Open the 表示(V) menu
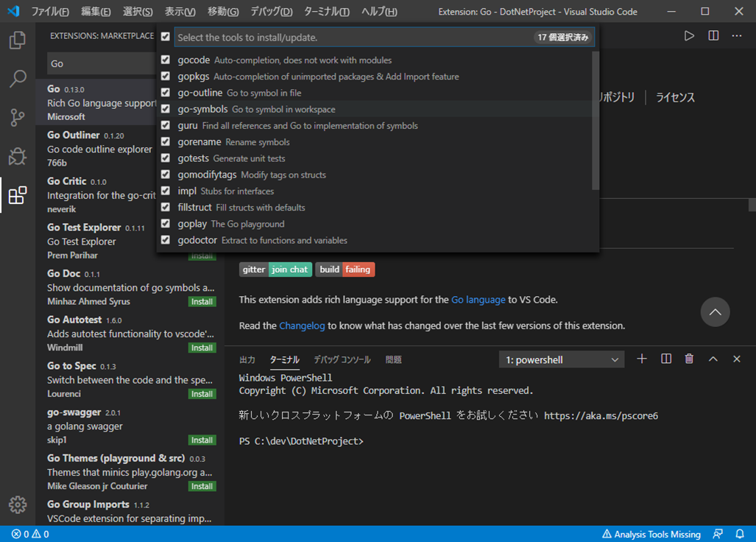 pos(180,11)
